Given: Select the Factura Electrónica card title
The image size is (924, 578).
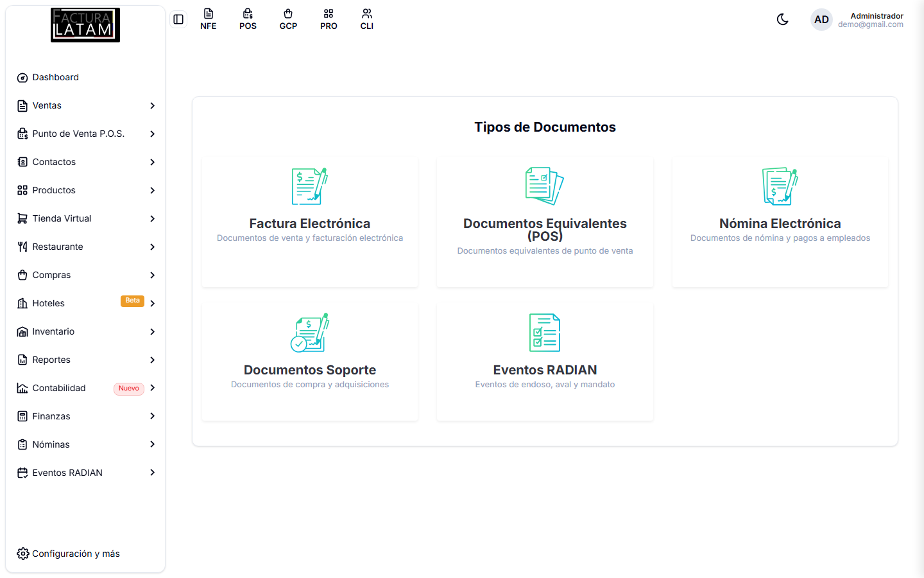Looking at the screenshot, I should click(x=310, y=223).
